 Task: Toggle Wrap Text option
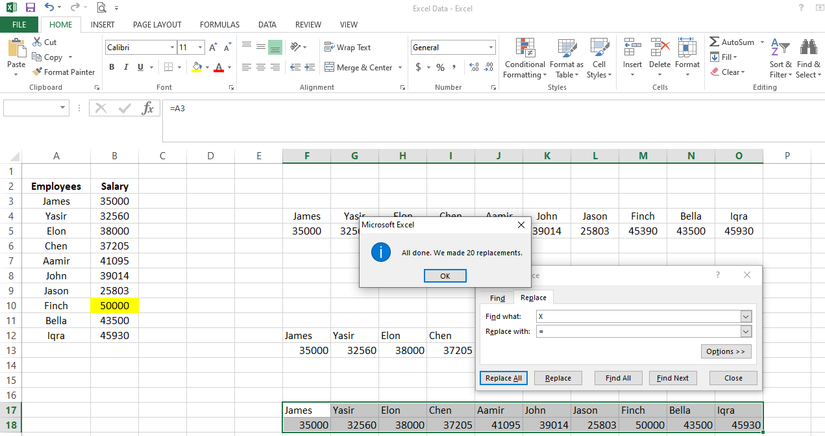(x=346, y=47)
